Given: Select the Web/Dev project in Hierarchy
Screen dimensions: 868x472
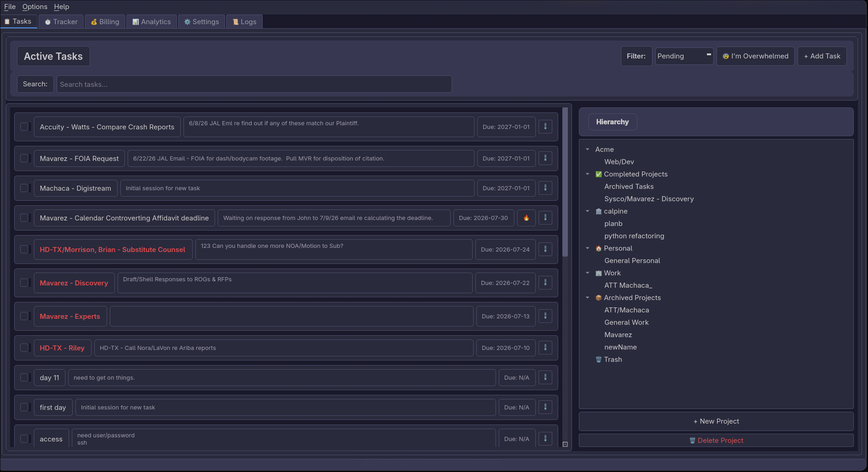Looking at the screenshot, I should point(619,162).
